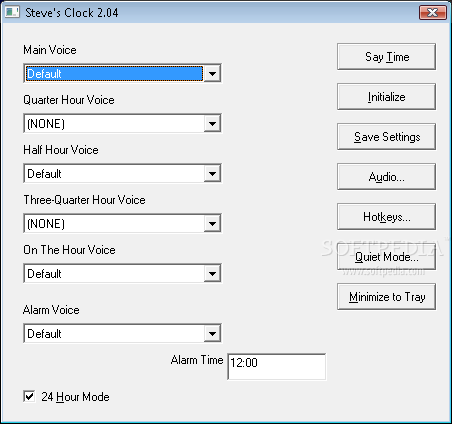Screen dimensions: 452x424
Task: Open the Quiet Mode... settings
Action: tap(386, 257)
